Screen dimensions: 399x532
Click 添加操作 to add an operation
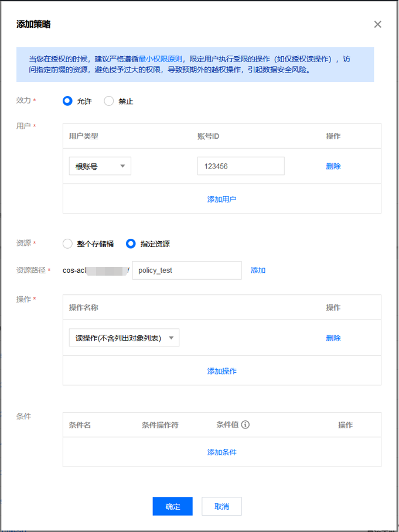point(221,371)
